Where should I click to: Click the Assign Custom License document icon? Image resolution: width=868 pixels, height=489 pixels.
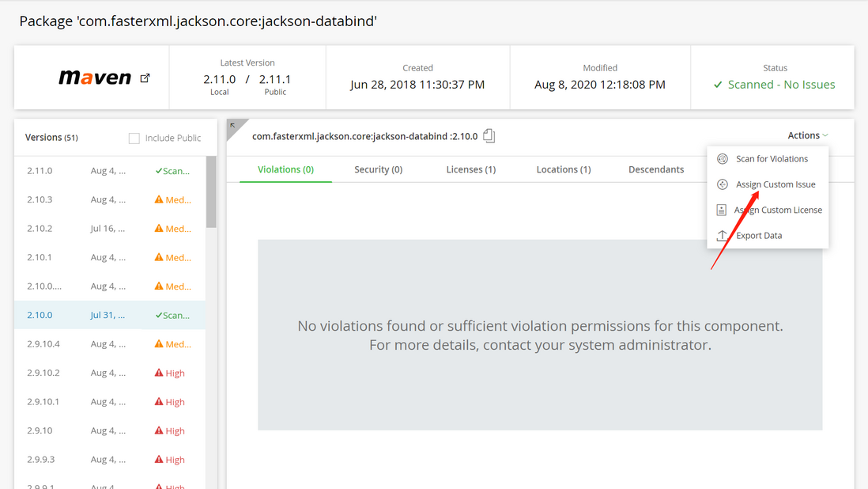[x=721, y=210]
